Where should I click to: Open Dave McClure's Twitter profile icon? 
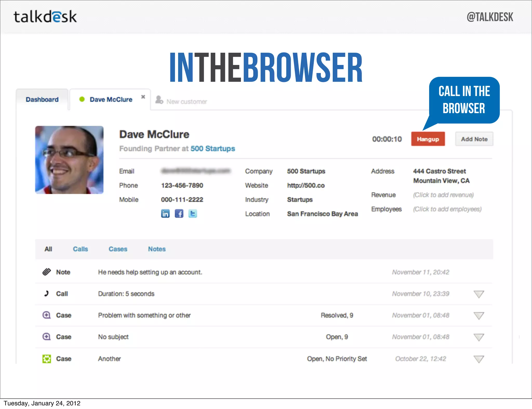[192, 214]
